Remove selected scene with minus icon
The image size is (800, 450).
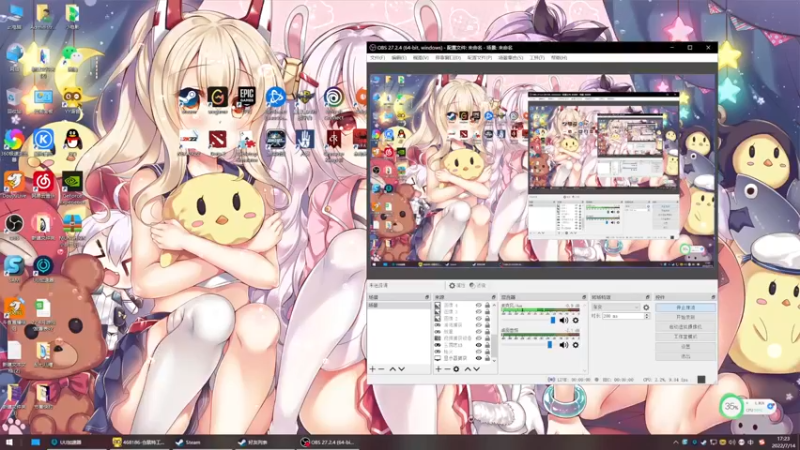coord(381,369)
